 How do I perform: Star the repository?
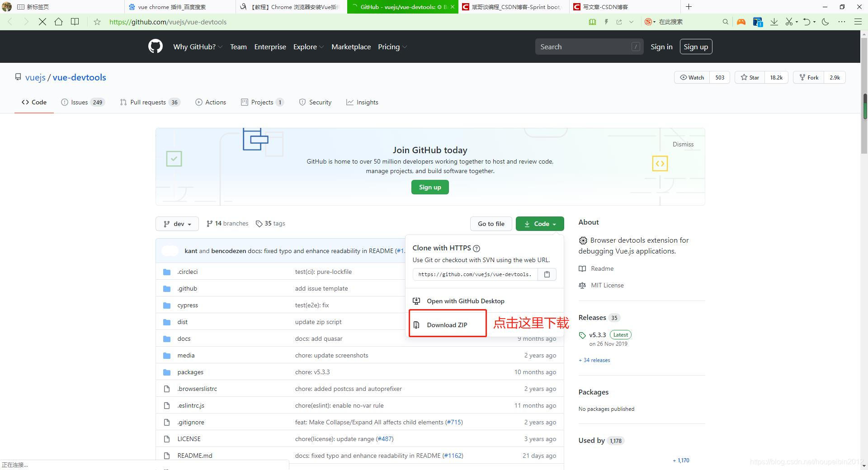pyautogui.click(x=750, y=77)
